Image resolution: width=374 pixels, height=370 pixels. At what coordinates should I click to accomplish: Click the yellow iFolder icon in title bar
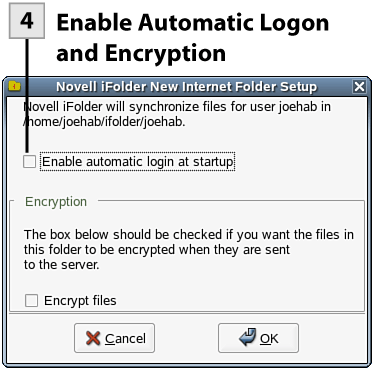pos(14,87)
